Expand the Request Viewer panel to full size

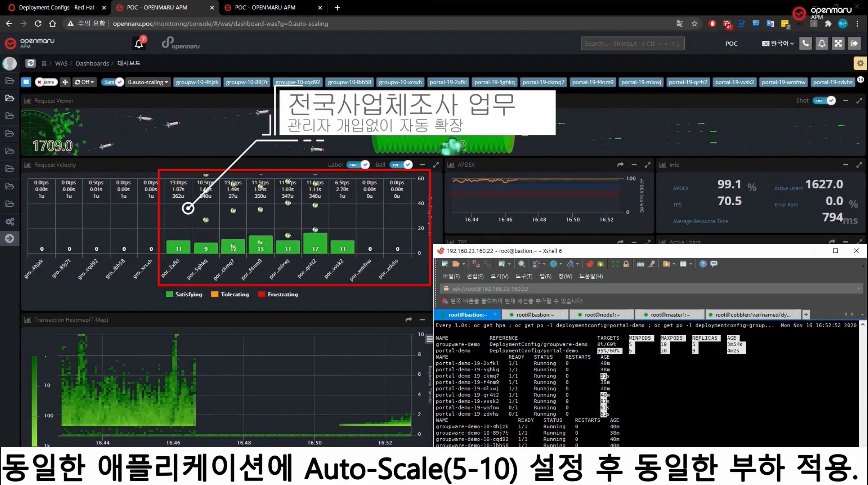[859, 101]
